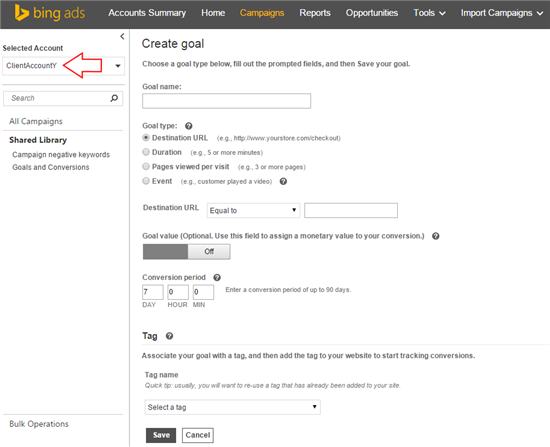Open the Reports menu

(315, 13)
